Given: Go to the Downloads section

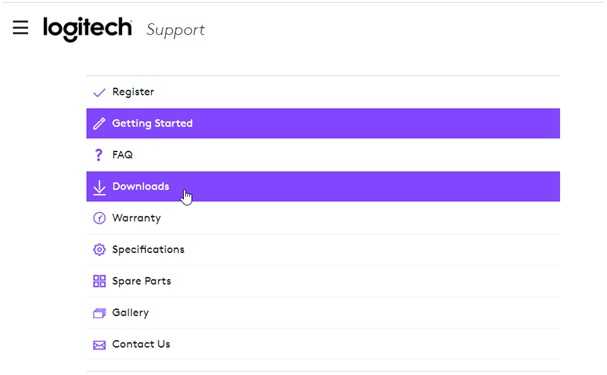Looking at the screenshot, I should click(x=323, y=186).
